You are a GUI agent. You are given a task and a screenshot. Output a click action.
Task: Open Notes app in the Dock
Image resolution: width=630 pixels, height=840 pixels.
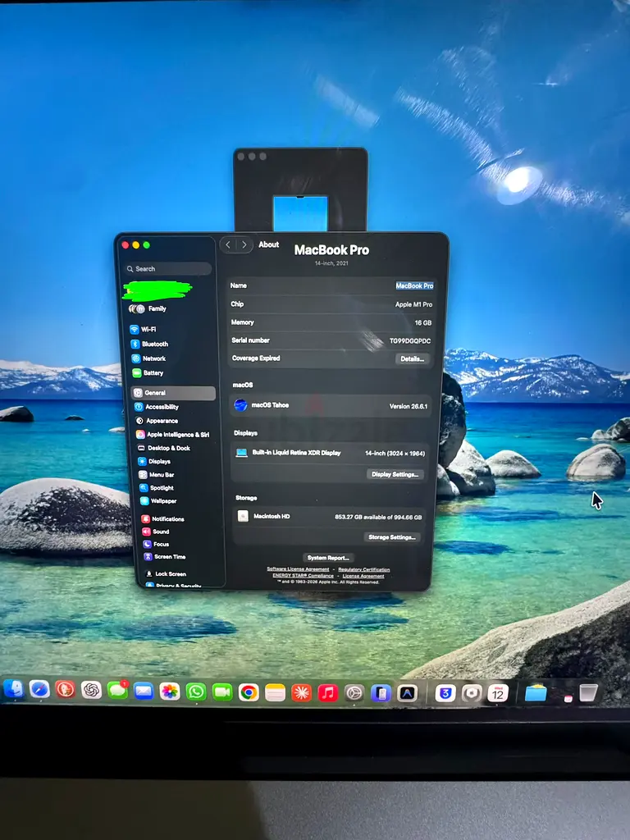[x=275, y=692]
